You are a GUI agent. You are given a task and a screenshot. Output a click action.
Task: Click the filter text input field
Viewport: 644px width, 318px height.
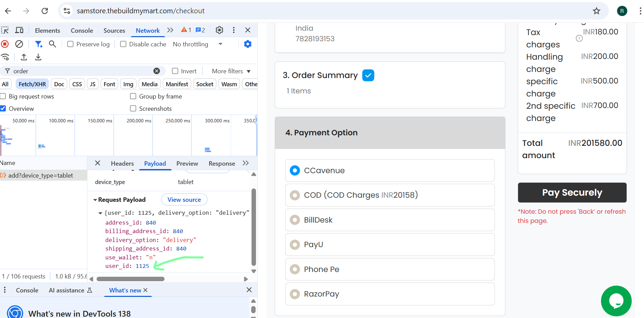click(82, 71)
